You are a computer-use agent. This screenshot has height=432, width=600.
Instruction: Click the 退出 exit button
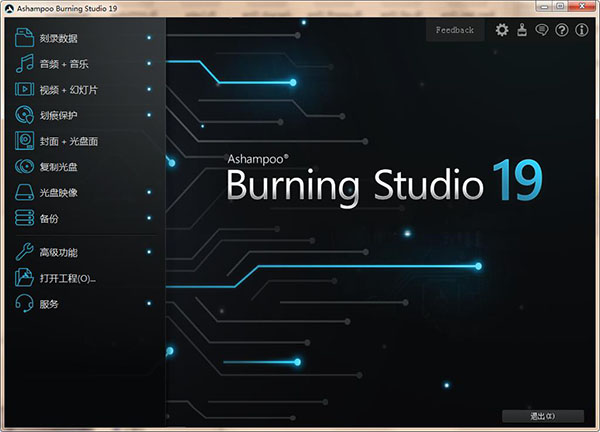tap(543, 416)
